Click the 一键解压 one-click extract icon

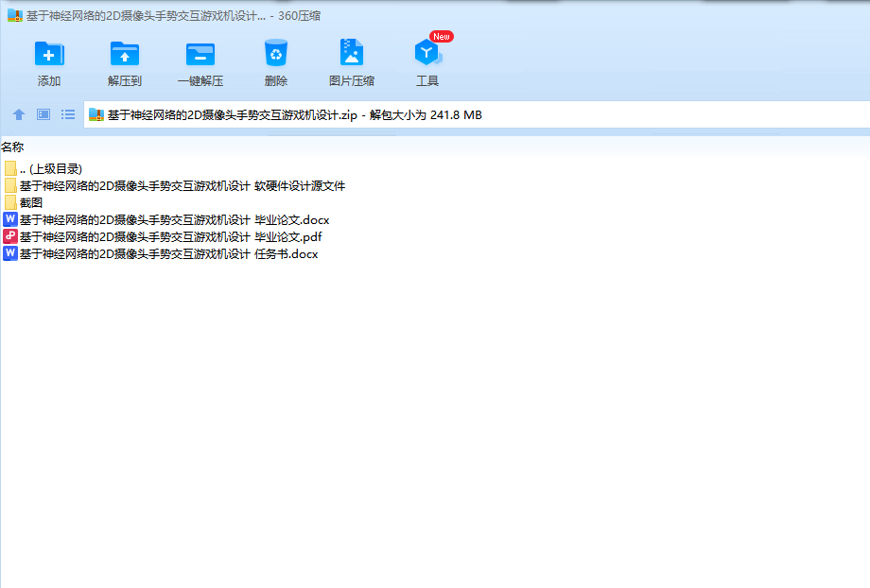click(200, 55)
